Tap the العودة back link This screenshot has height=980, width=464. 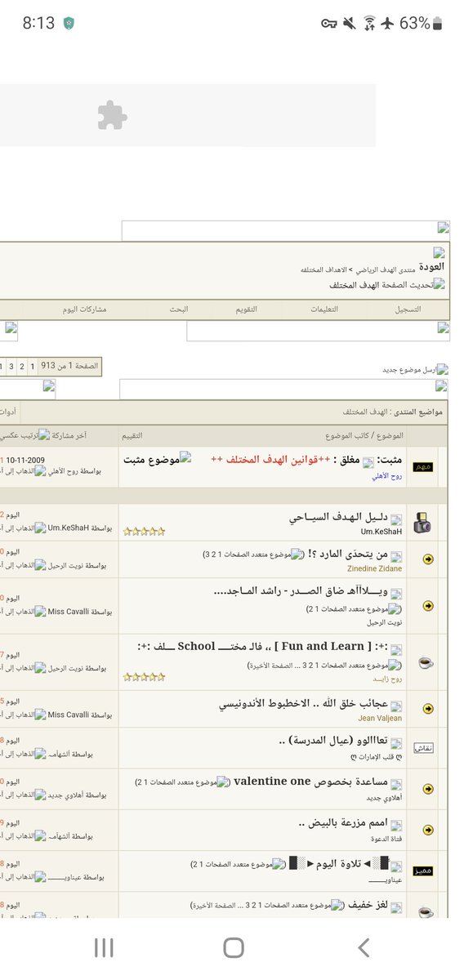432,266
